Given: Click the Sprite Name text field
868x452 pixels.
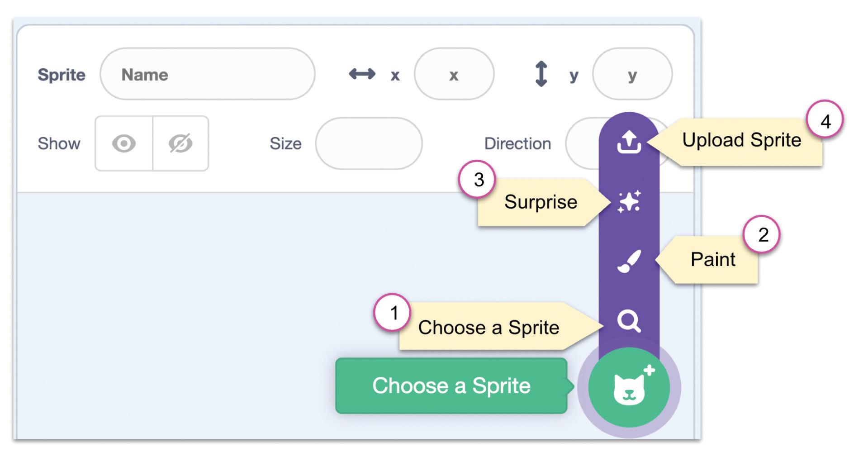Looking at the screenshot, I should 207,74.
